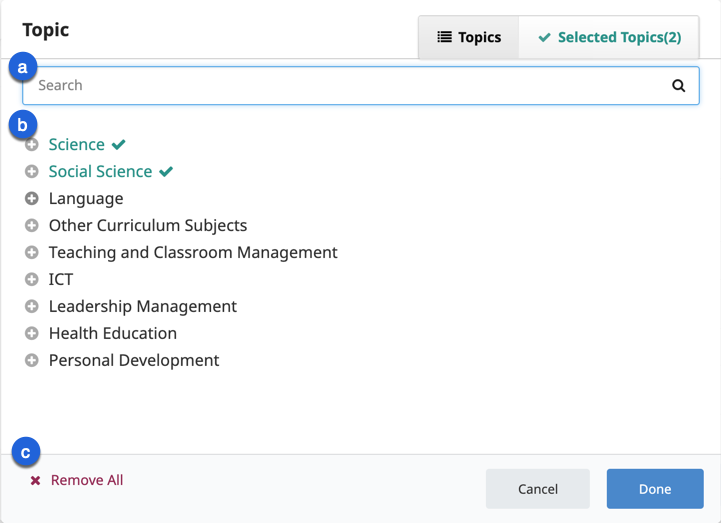
Task: Expand the ICT topic plus icon
Action: pyautogui.click(x=32, y=280)
